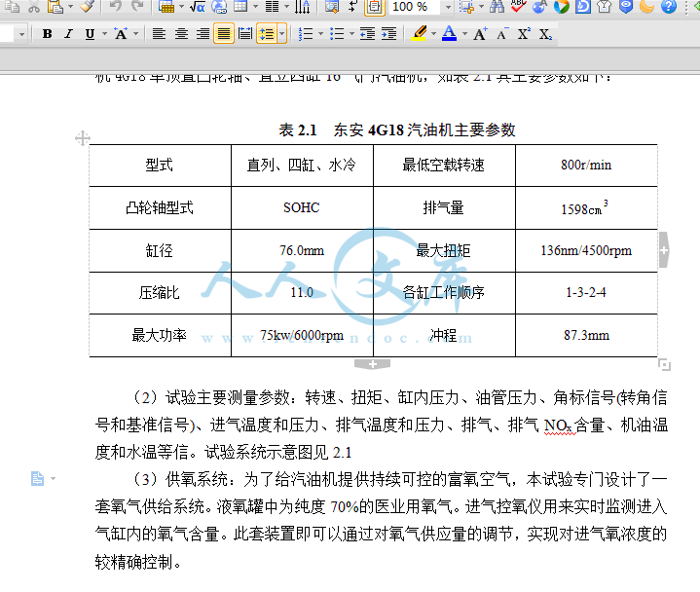The height and width of the screenshot is (592, 700).
Task: Toggle eye protection shield icon
Action: [x=626, y=6]
